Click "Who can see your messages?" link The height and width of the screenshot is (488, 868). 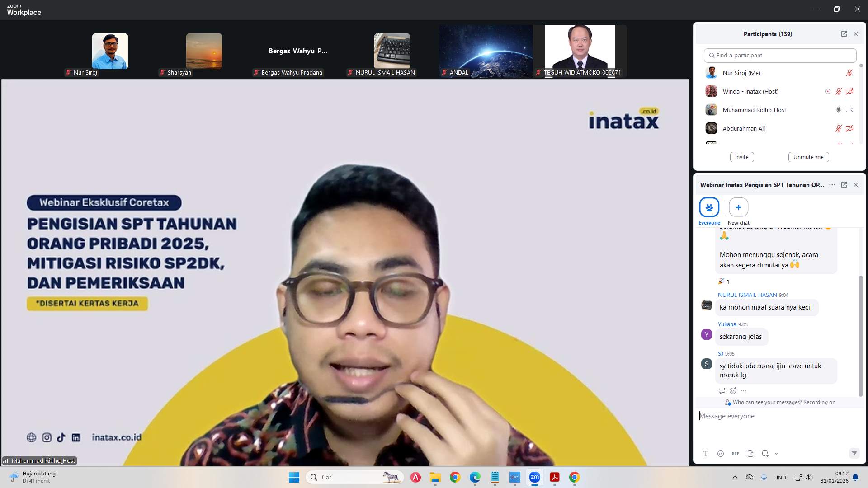click(x=767, y=402)
